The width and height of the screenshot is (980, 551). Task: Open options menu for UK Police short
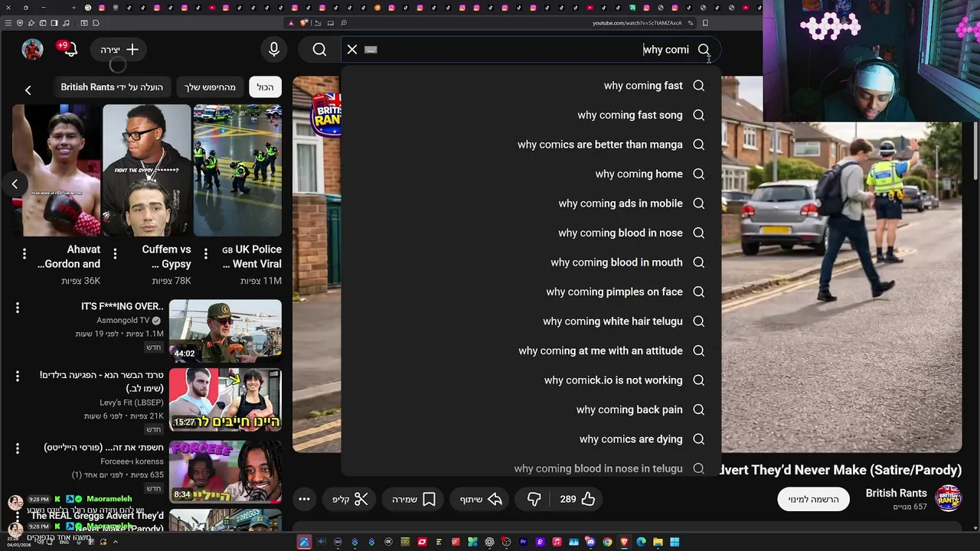pyautogui.click(x=205, y=253)
